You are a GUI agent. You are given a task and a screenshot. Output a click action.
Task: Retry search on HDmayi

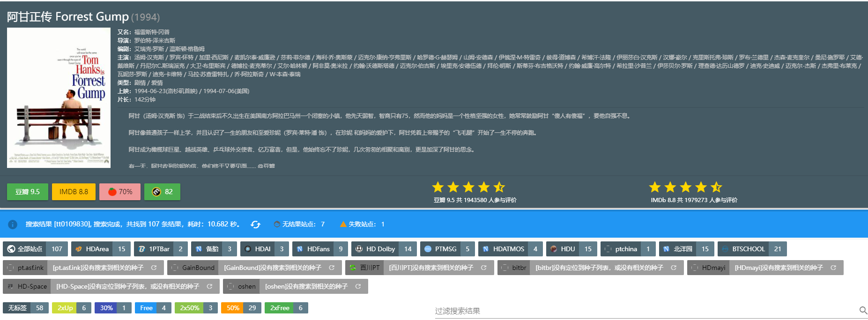(x=833, y=268)
